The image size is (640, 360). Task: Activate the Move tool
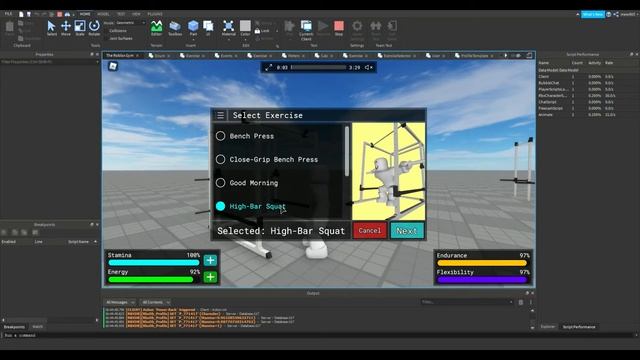(66, 28)
